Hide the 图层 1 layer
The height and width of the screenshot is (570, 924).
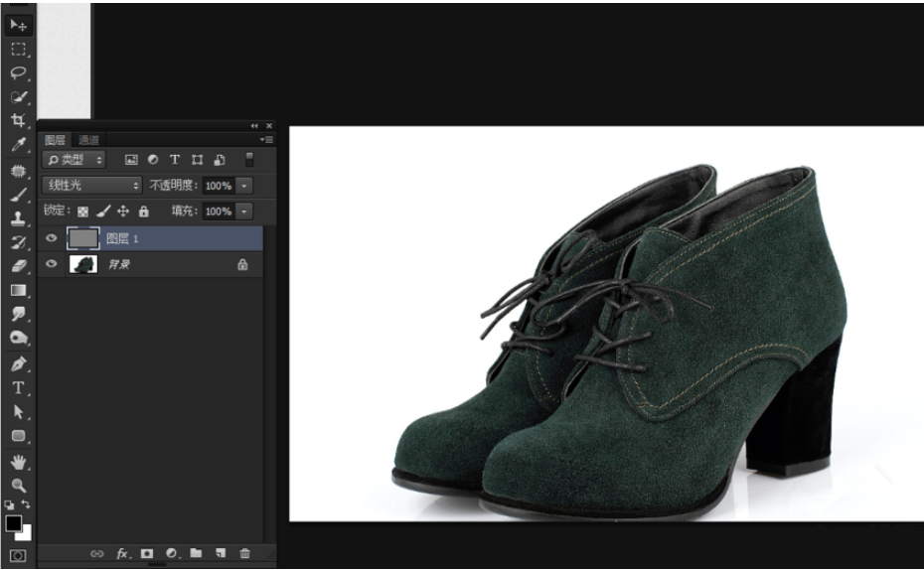pos(52,238)
